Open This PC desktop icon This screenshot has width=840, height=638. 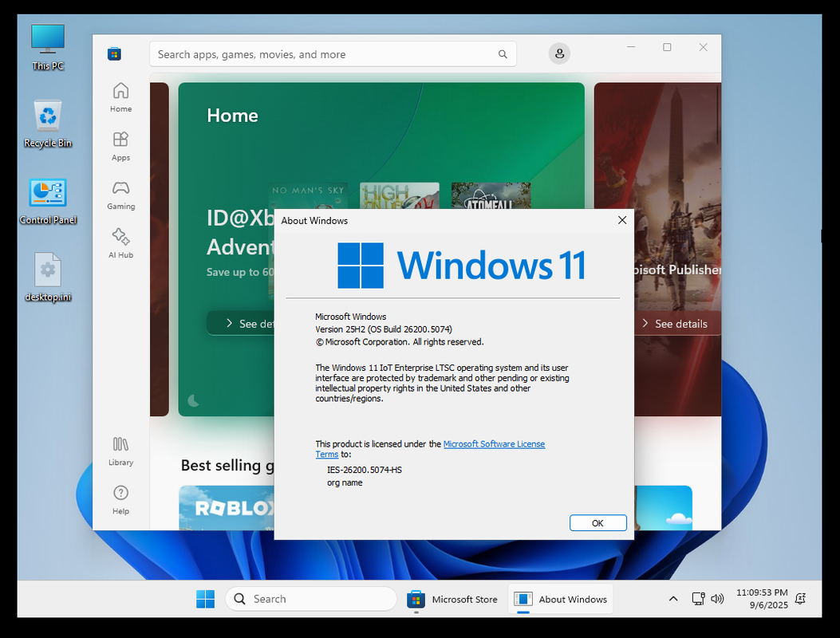[48, 47]
